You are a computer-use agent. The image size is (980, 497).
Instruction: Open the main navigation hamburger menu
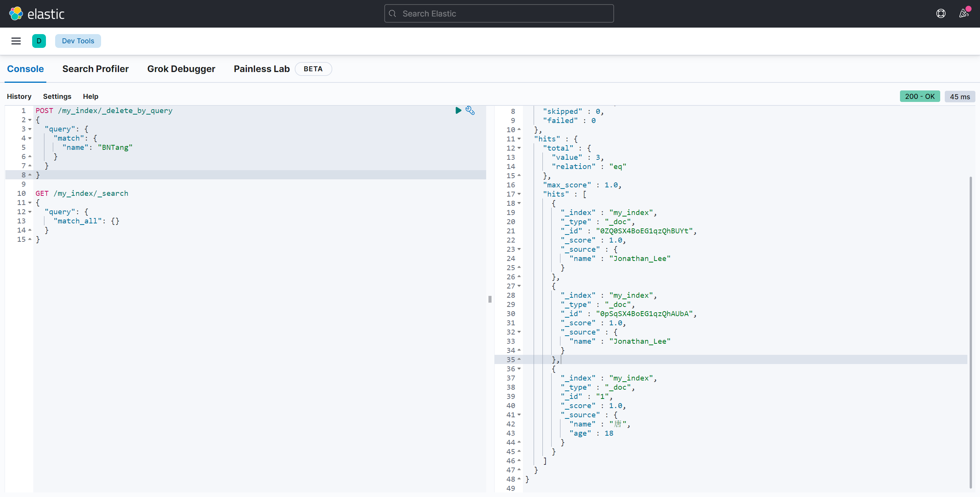pos(16,41)
